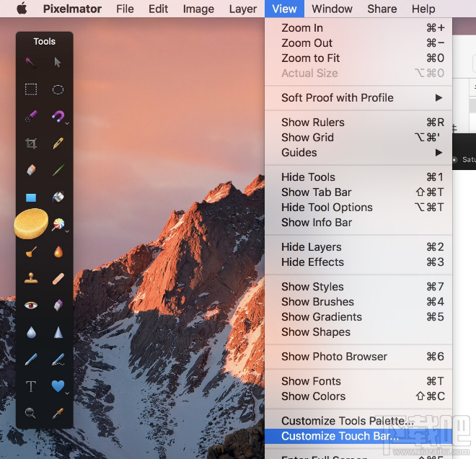
Task: Show the Gradients palette
Action: [358, 317]
